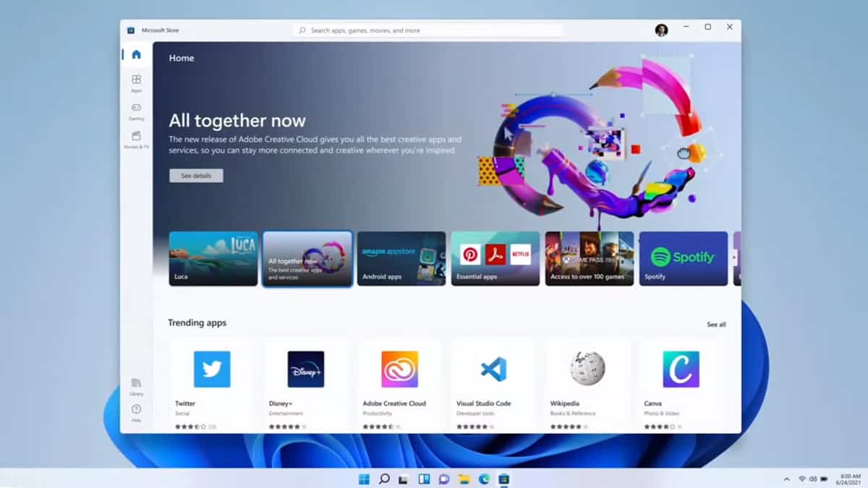Open the Disney+ app listing
The image size is (868, 488).
tap(305, 385)
